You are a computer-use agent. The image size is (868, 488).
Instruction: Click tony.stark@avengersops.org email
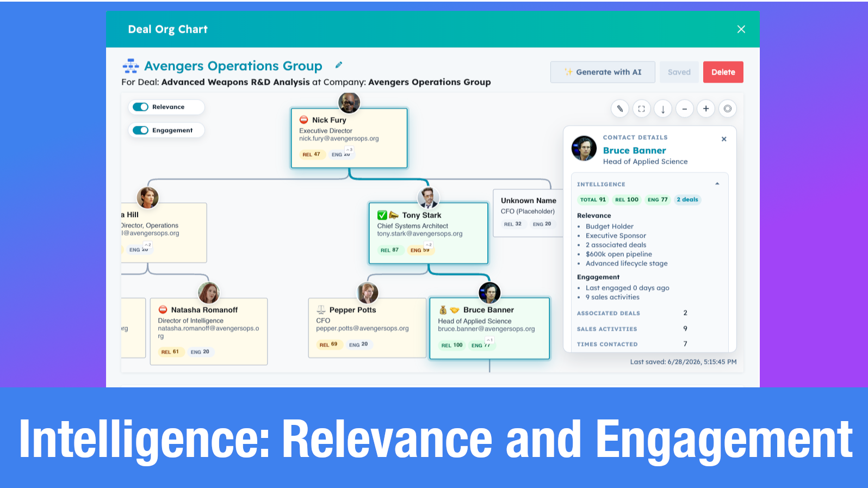click(420, 234)
